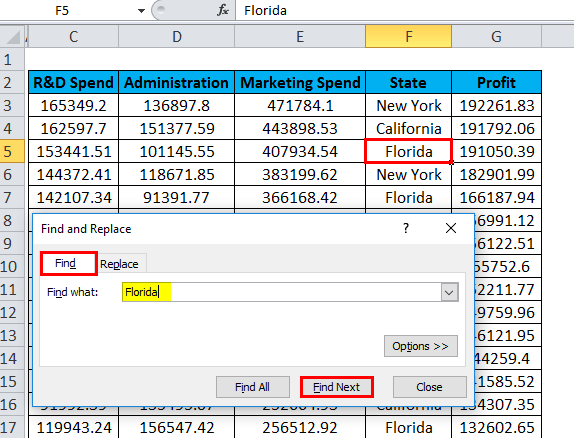Select column D header

pyautogui.click(x=176, y=37)
